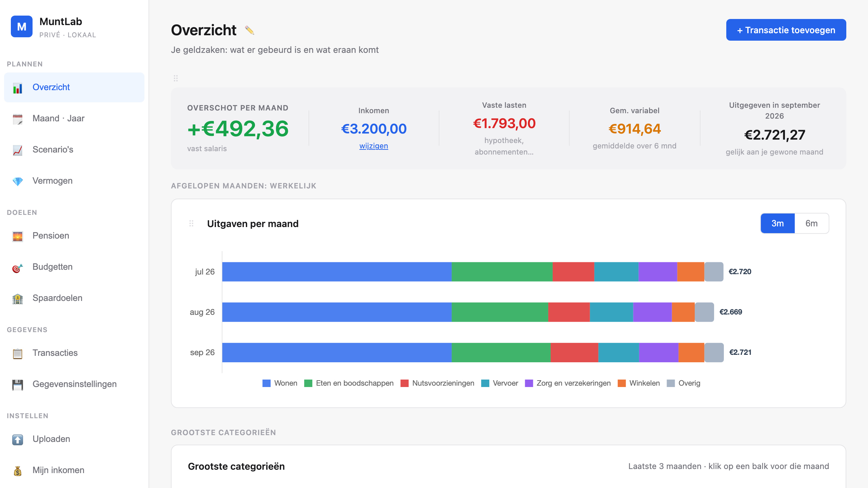Click the €914,64 Gem. variabel value
The image size is (868, 488).
tap(634, 129)
